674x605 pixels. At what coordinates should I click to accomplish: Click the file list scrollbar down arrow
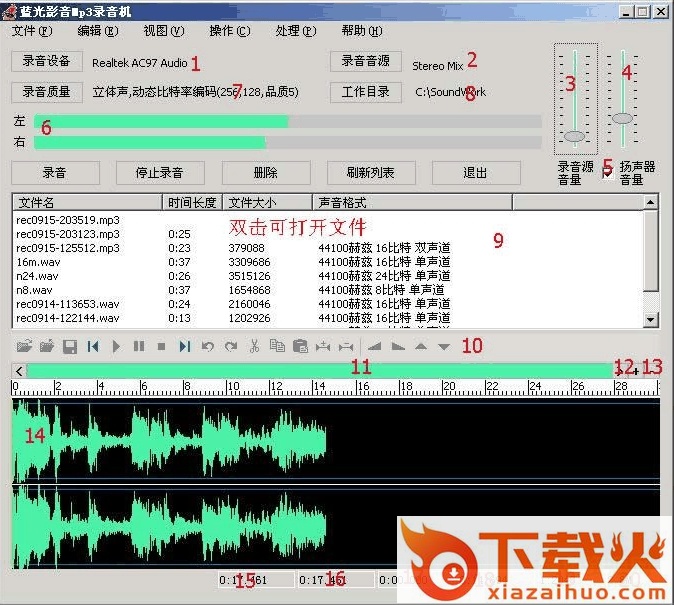(651, 319)
